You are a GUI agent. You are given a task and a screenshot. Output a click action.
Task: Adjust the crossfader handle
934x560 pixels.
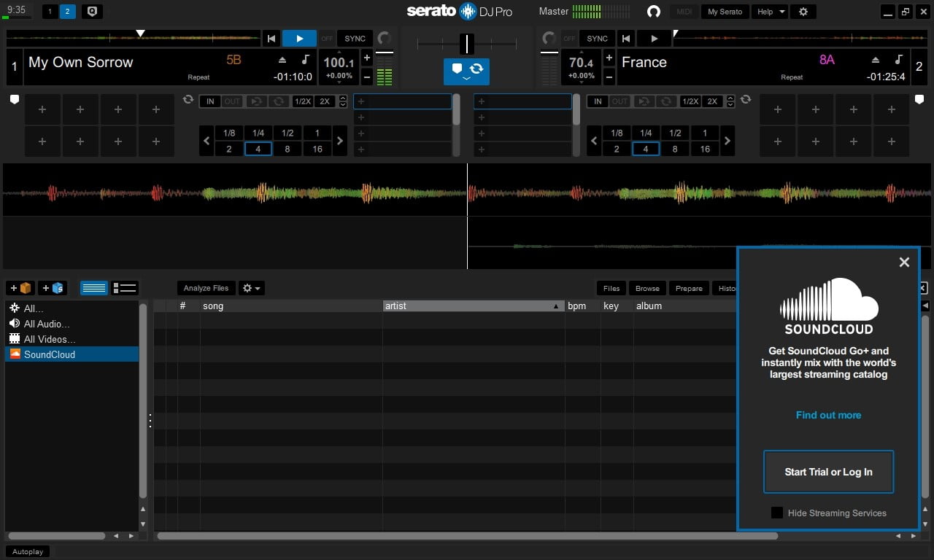(x=467, y=44)
